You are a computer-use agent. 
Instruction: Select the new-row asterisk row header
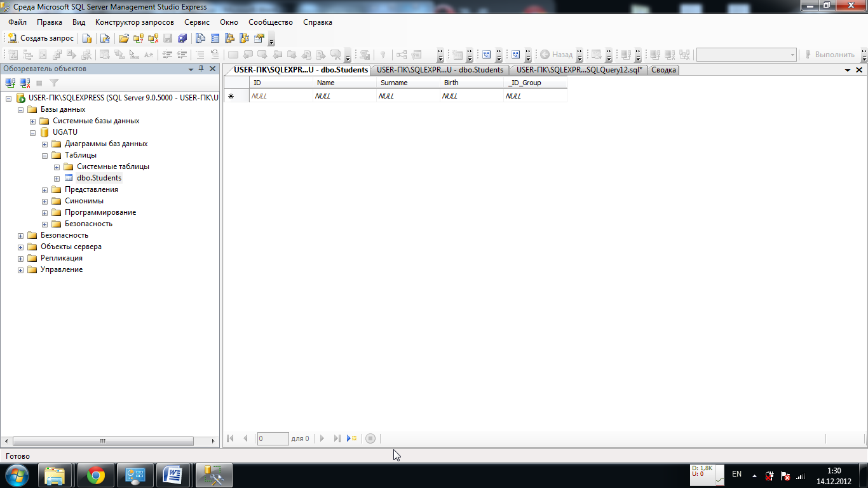[x=236, y=96]
